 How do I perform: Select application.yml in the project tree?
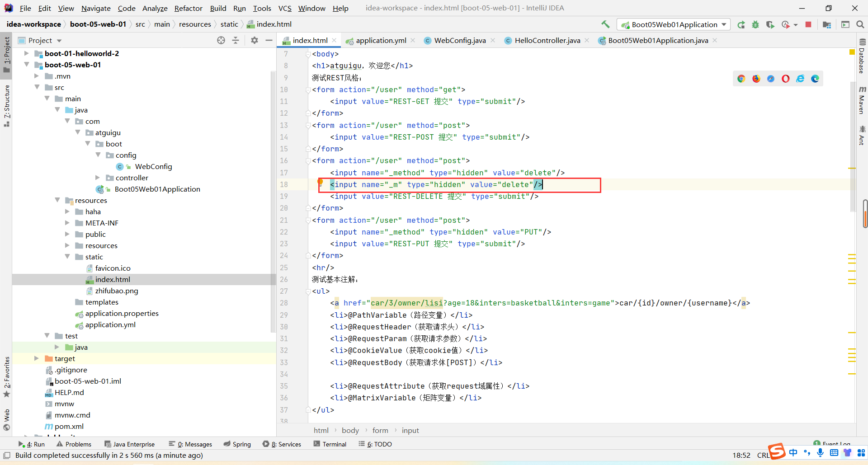(x=110, y=324)
